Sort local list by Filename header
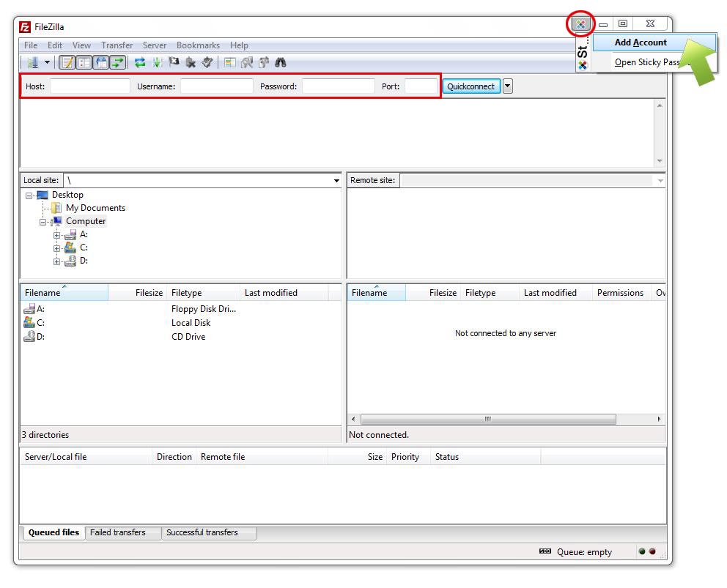Image resolution: width=727 pixels, height=588 pixels. 64,293
